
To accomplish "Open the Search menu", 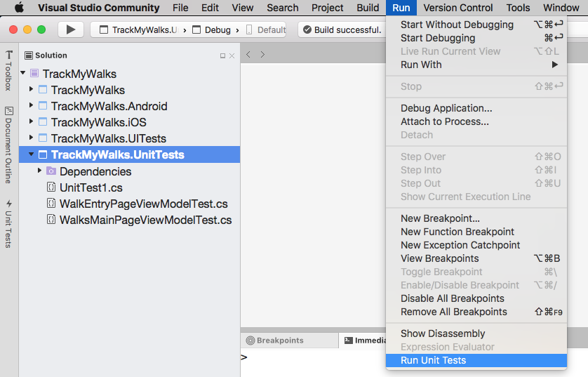I will (x=283, y=8).
